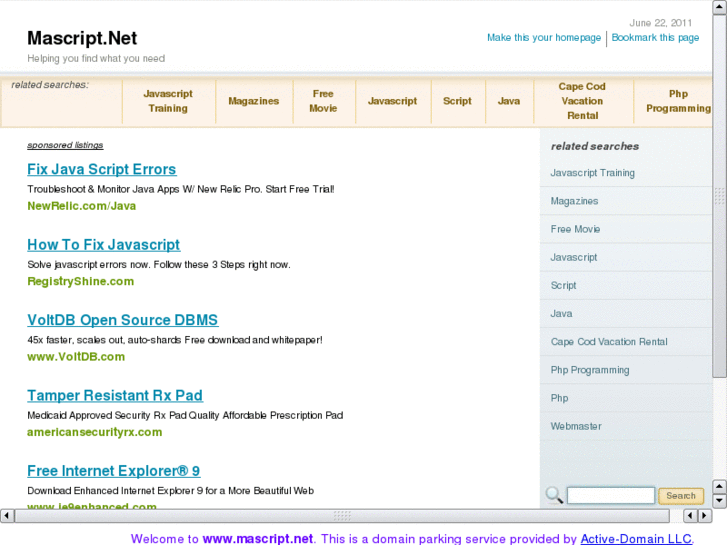The width and height of the screenshot is (727, 545).
Task: Click the Helping you find what you need tagline
Action: coord(96,58)
